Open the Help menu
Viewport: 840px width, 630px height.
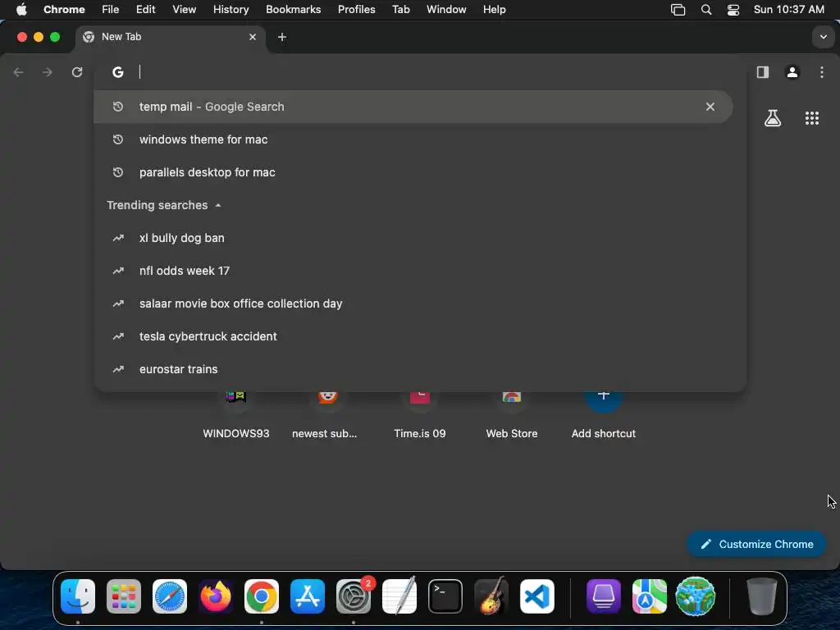tap(494, 10)
